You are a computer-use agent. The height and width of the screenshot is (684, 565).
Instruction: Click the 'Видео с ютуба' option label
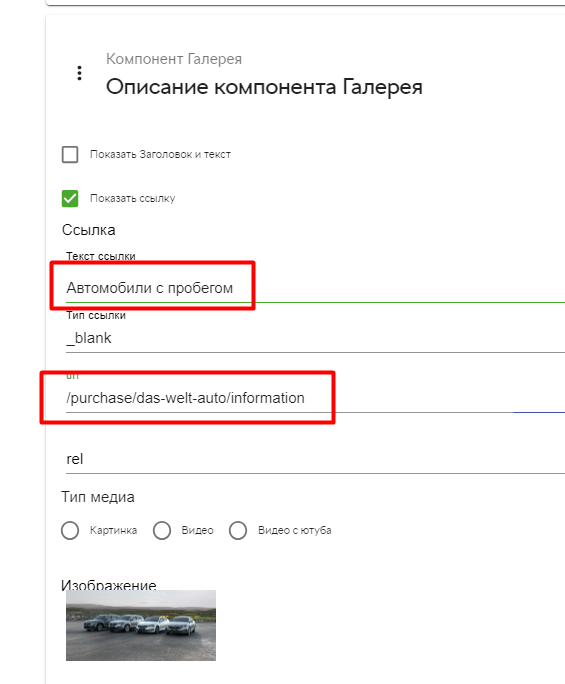(x=294, y=530)
